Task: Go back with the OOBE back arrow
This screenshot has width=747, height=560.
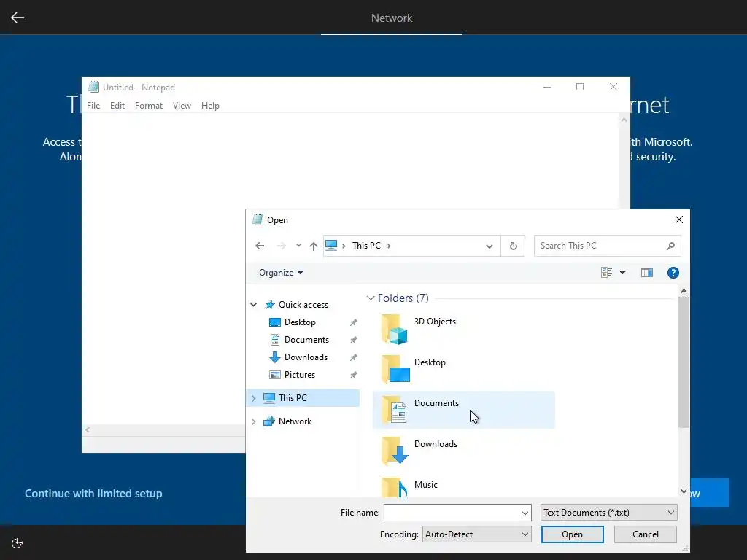Action: [x=18, y=17]
